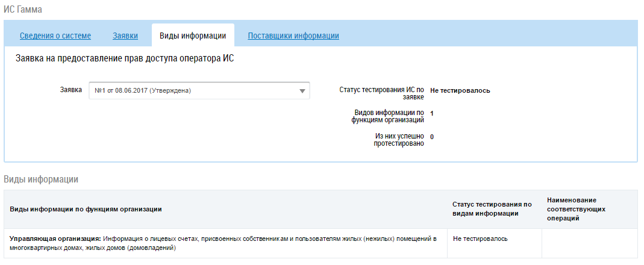Click the Статус тестирования ИС по заявке label
644x265 pixels.
point(381,93)
